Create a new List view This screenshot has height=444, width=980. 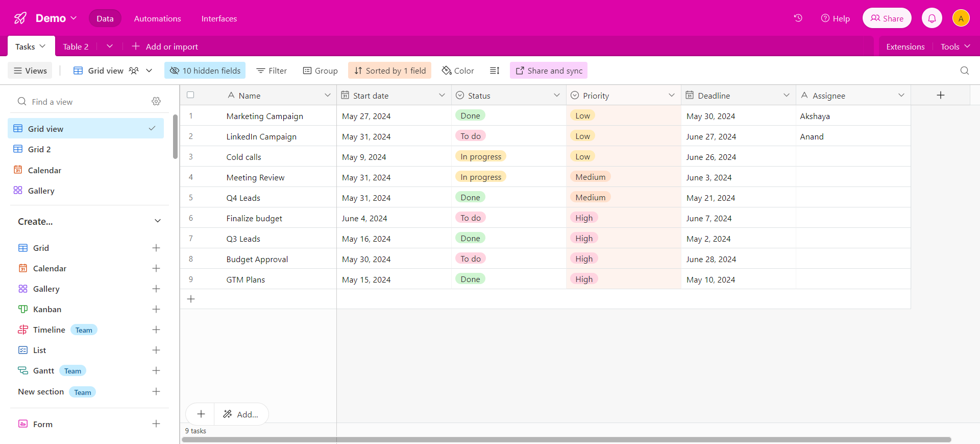point(156,350)
